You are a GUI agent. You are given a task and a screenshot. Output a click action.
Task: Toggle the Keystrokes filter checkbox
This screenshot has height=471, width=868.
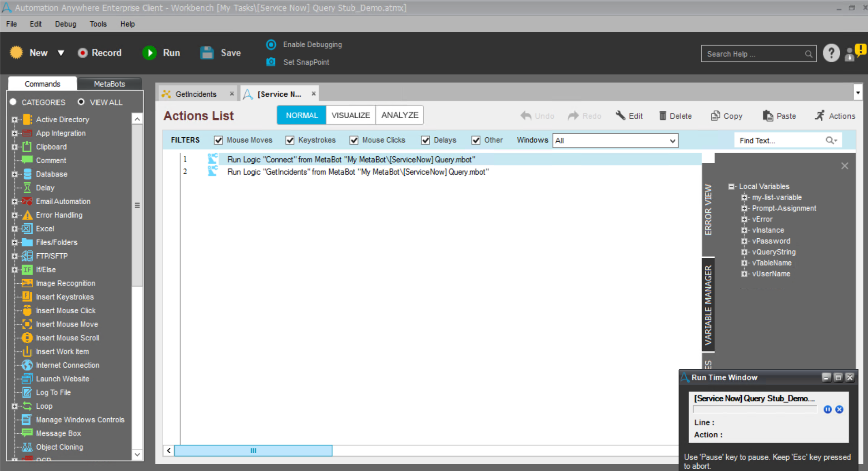(290, 140)
